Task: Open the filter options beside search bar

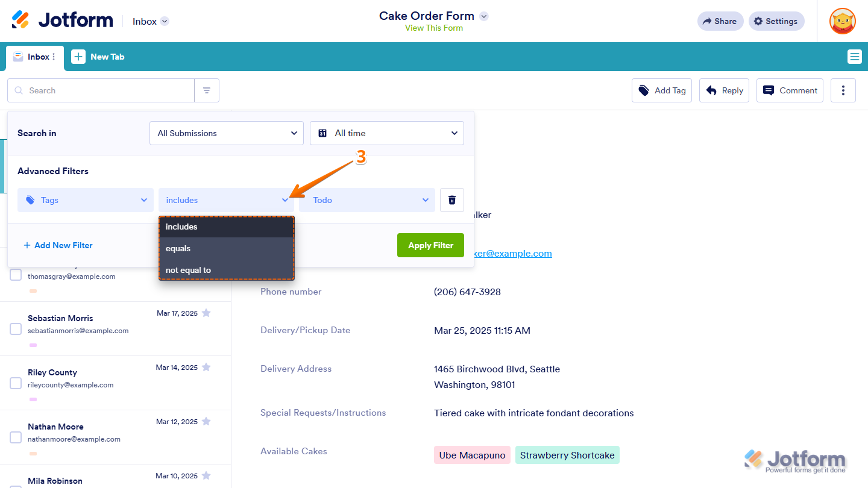Action: 207,90
